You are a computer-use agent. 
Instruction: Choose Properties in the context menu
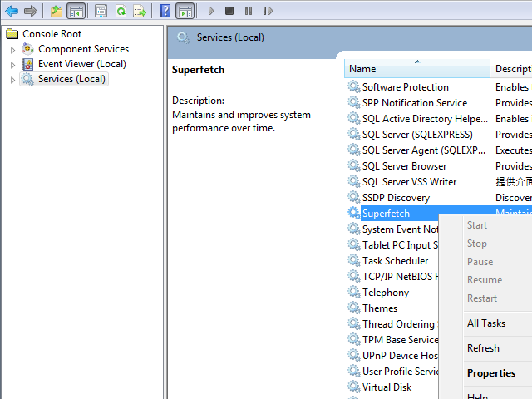[x=491, y=373]
